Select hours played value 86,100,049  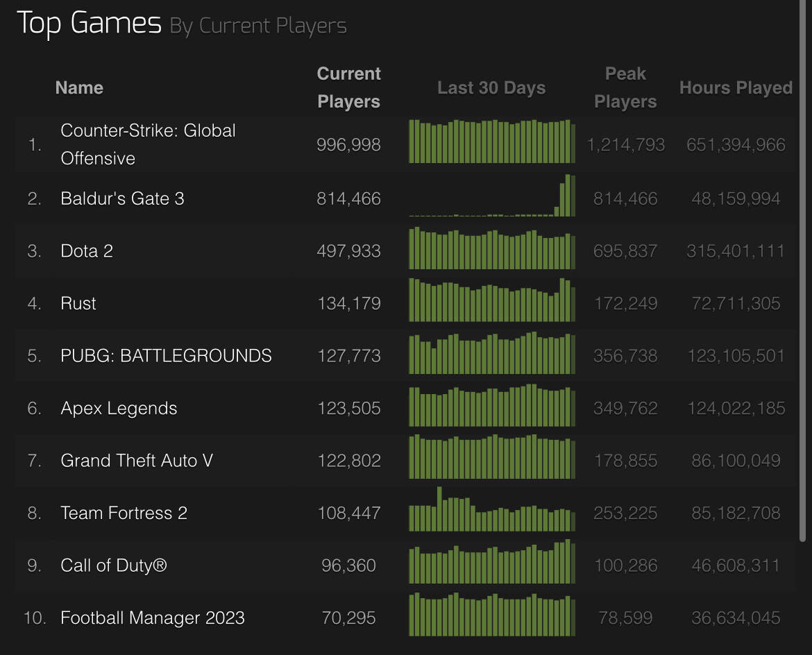pos(736,461)
